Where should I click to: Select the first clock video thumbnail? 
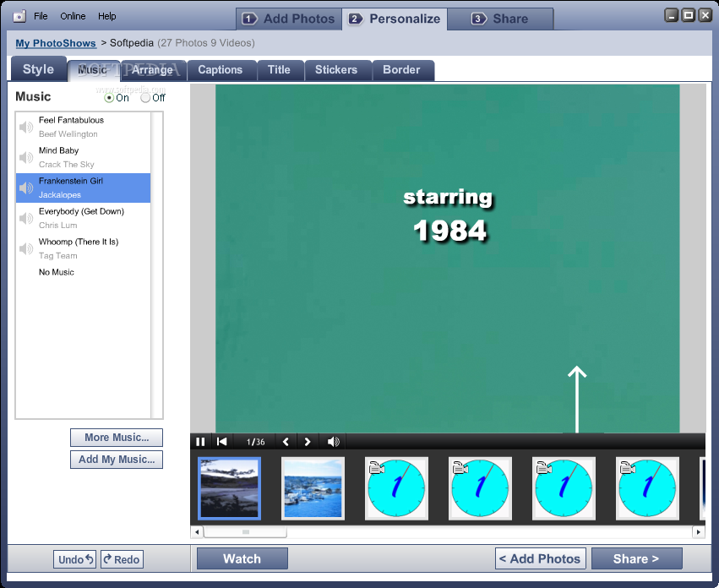click(396, 489)
